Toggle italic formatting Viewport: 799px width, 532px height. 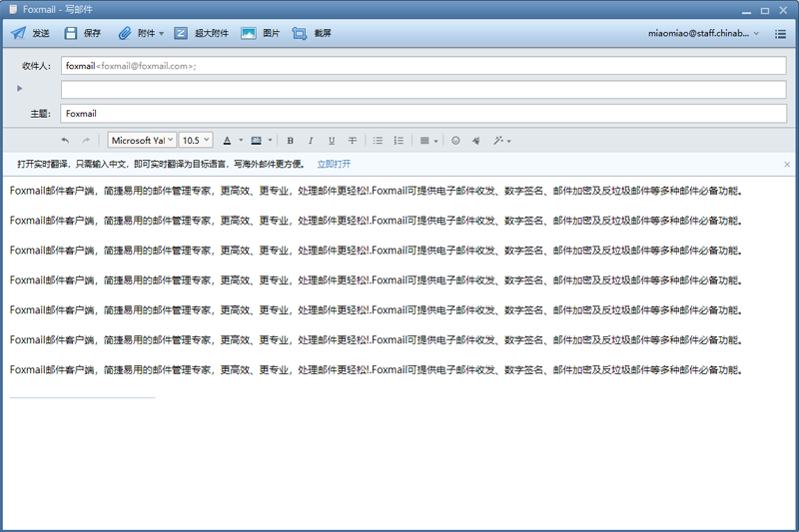pos(311,141)
